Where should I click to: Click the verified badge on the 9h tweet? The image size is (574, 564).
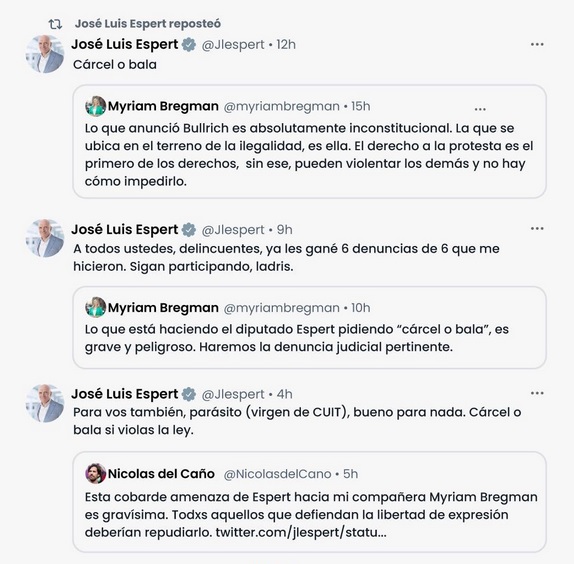189,230
